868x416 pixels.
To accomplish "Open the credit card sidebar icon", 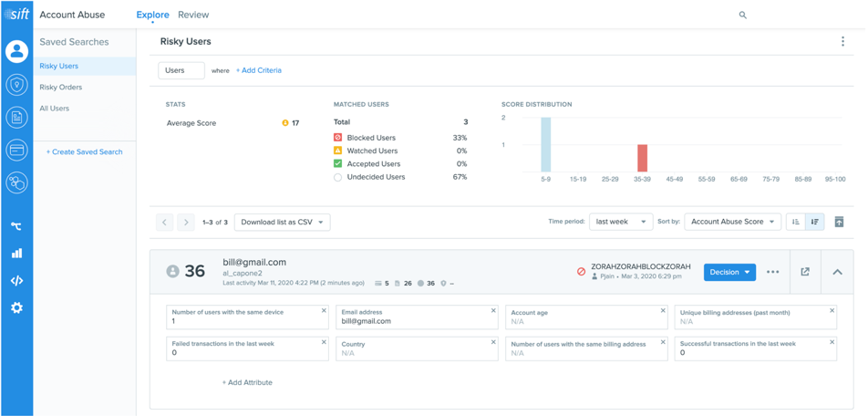I will pyautogui.click(x=16, y=150).
